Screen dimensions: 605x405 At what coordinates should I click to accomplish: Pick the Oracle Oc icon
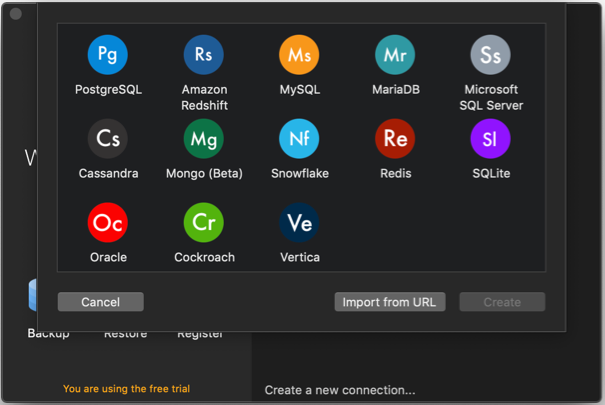108,223
